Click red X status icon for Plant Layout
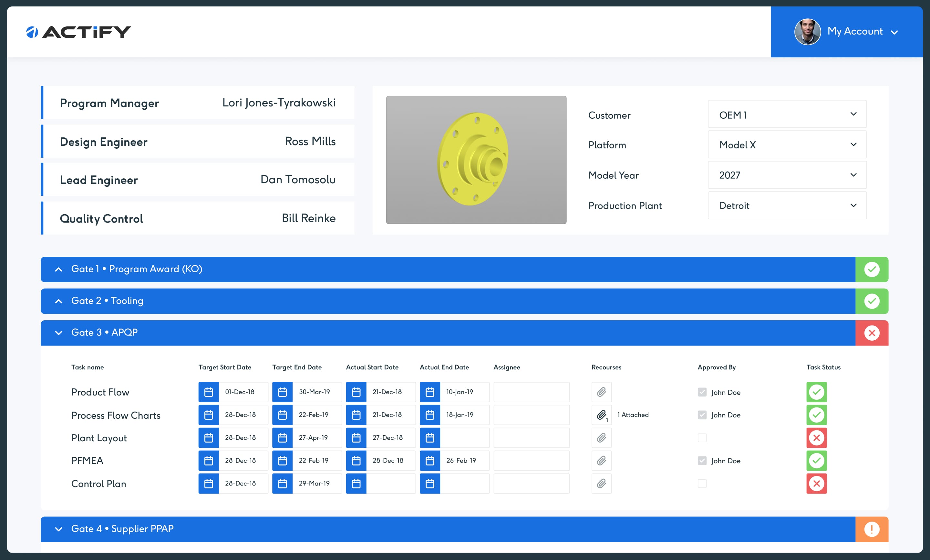Viewport: 930px width, 560px height. click(816, 438)
